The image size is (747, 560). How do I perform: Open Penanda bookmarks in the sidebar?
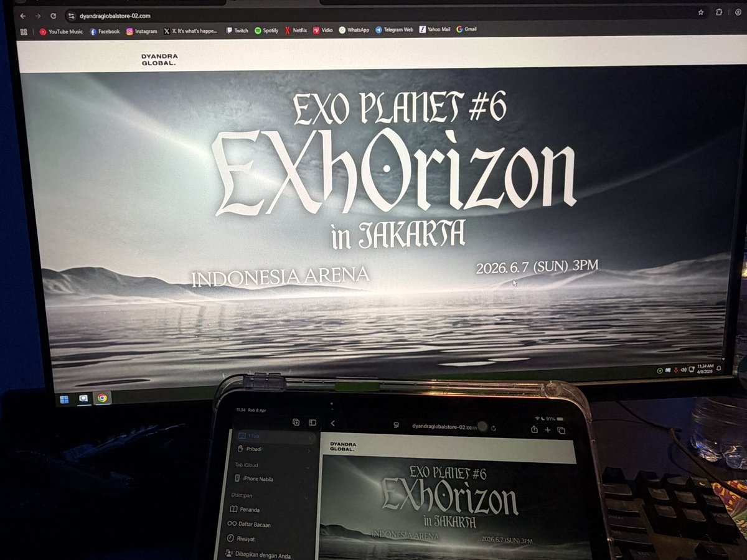coord(245,510)
